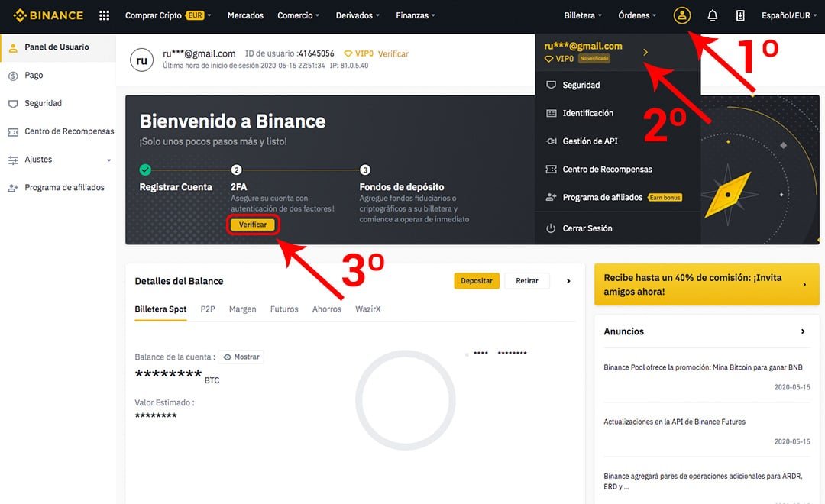The height and width of the screenshot is (504, 825).
Task: Open the API de Binance Futures announcement
Action: (x=675, y=422)
